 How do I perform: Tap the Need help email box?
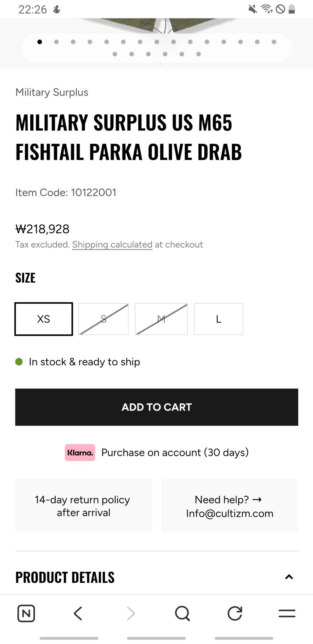[229, 506]
